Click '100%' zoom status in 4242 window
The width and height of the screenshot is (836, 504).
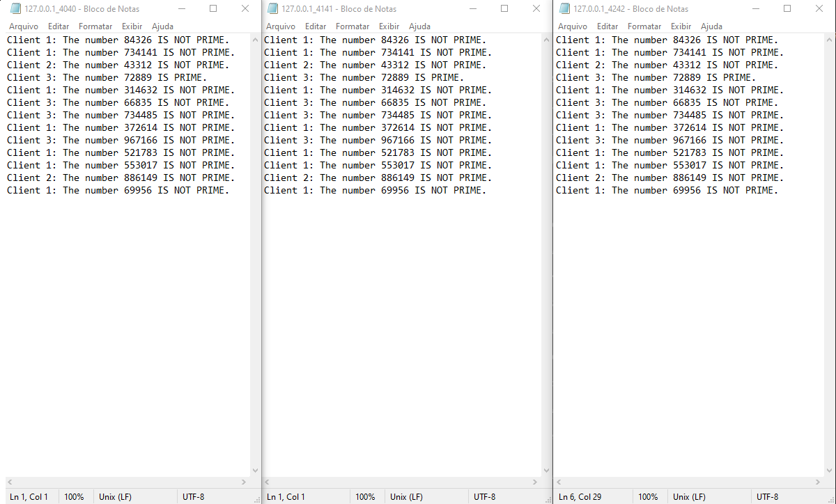pos(648,497)
